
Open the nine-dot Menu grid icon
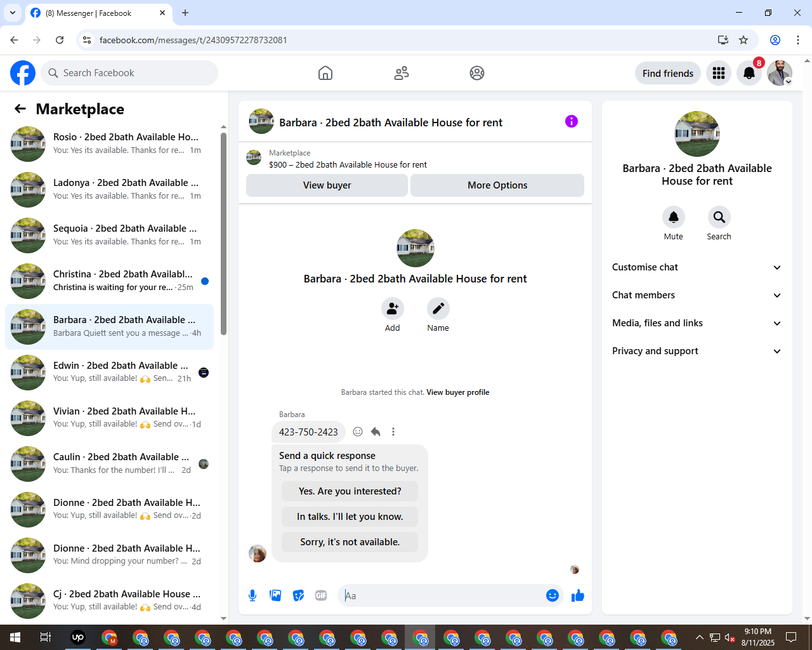pos(719,73)
